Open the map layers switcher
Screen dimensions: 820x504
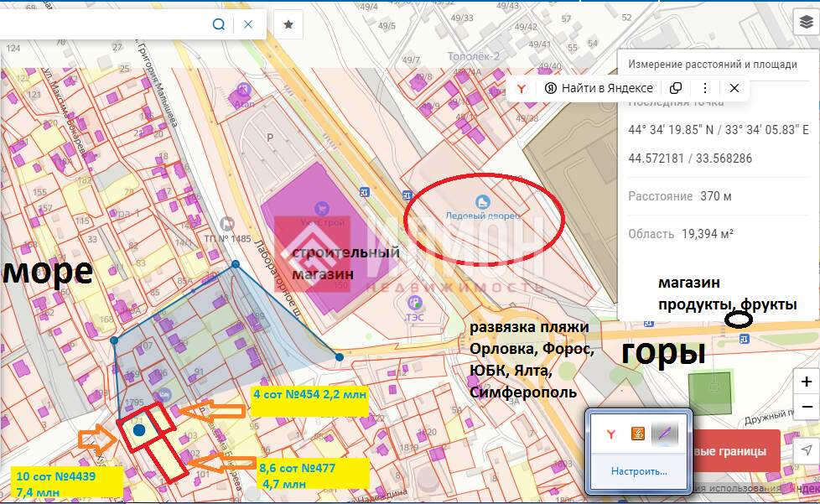pyautogui.click(x=806, y=23)
